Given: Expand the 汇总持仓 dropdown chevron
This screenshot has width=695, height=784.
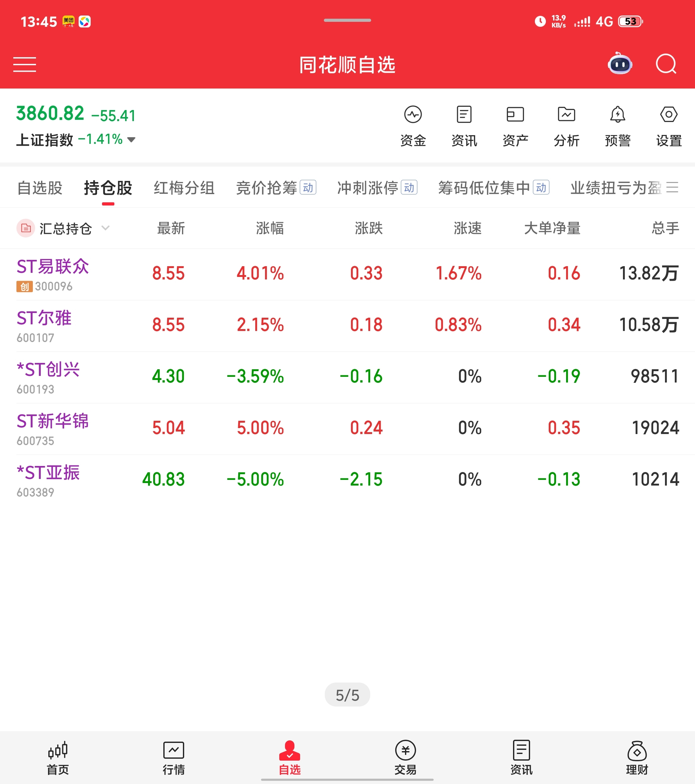Looking at the screenshot, I should tap(106, 228).
